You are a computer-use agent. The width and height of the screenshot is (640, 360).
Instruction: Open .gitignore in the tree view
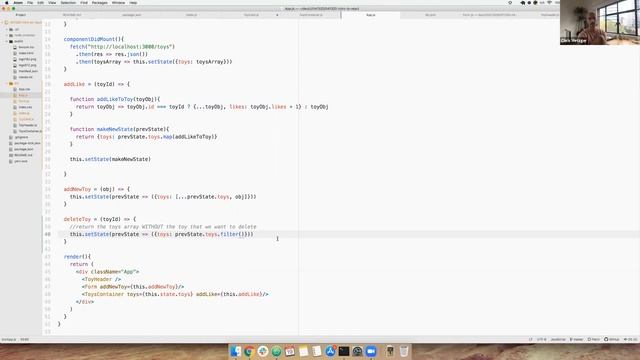coord(21,137)
